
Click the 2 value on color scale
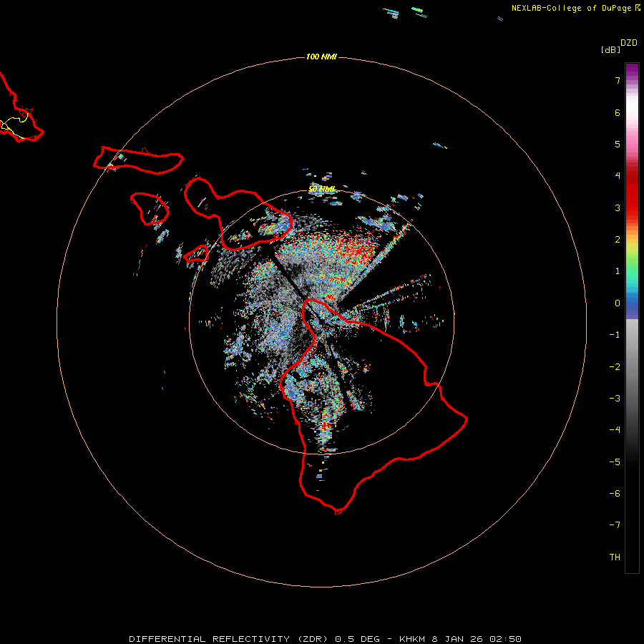pyautogui.click(x=618, y=240)
